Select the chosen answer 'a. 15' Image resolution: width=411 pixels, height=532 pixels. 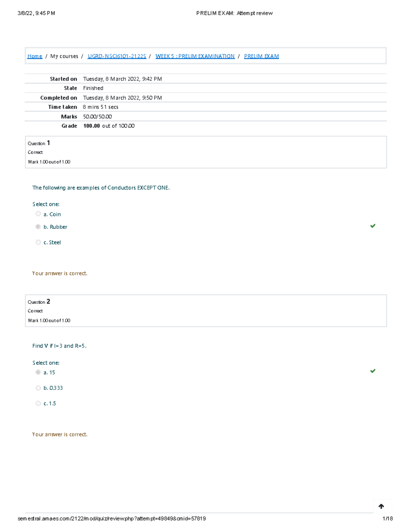[38, 372]
